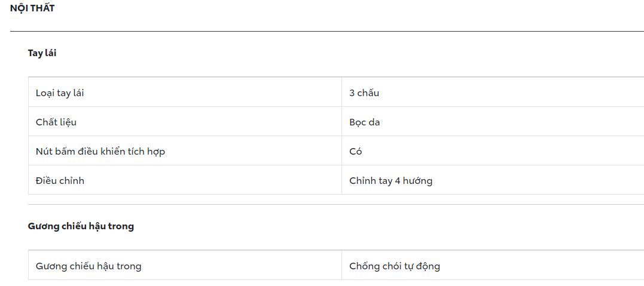Select Nút bấm điều khiển tích hợp label
The image size is (644, 286).
(x=100, y=151)
